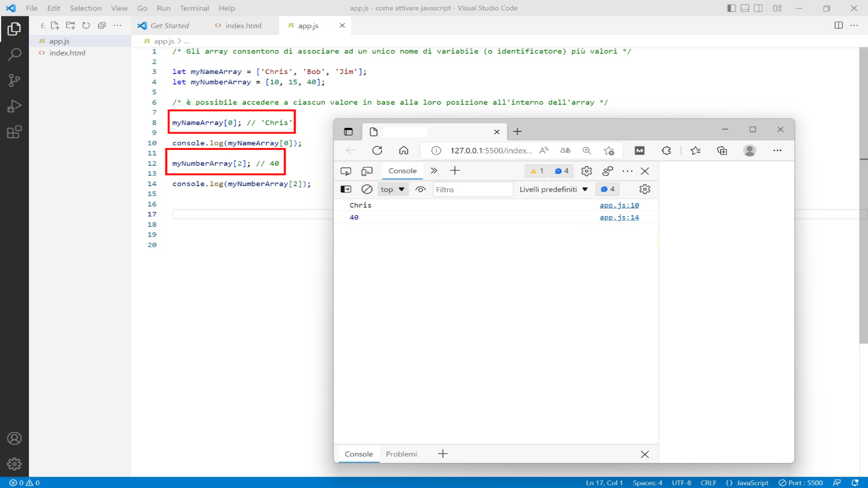The image size is (868, 488).
Task: Open app.js:10 source link
Action: [x=619, y=205]
